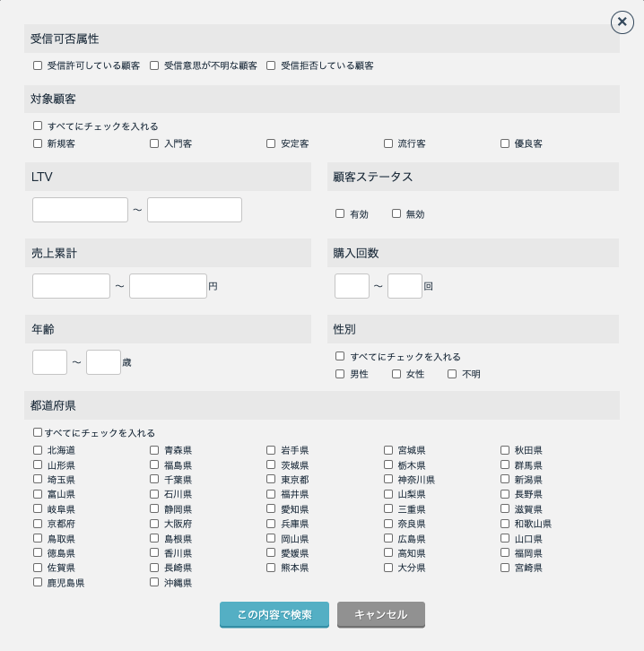
Task: Click the LTV maximum input field
Action: (195, 210)
